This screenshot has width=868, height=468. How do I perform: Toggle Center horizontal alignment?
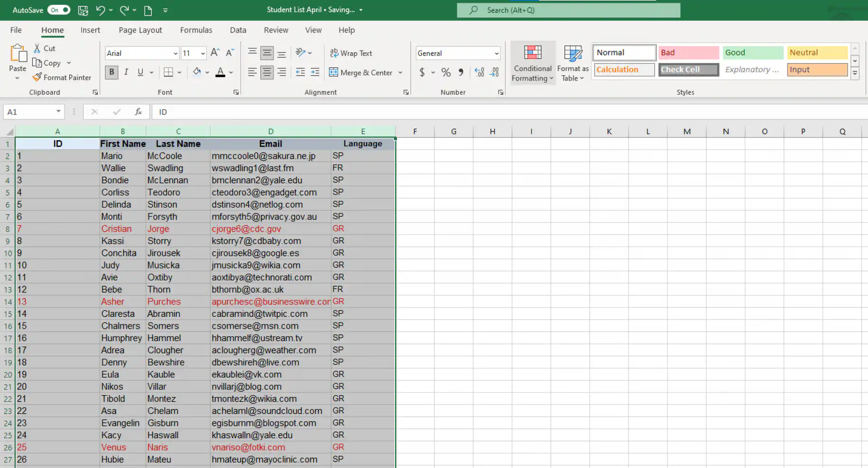click(x=267, y=72)
